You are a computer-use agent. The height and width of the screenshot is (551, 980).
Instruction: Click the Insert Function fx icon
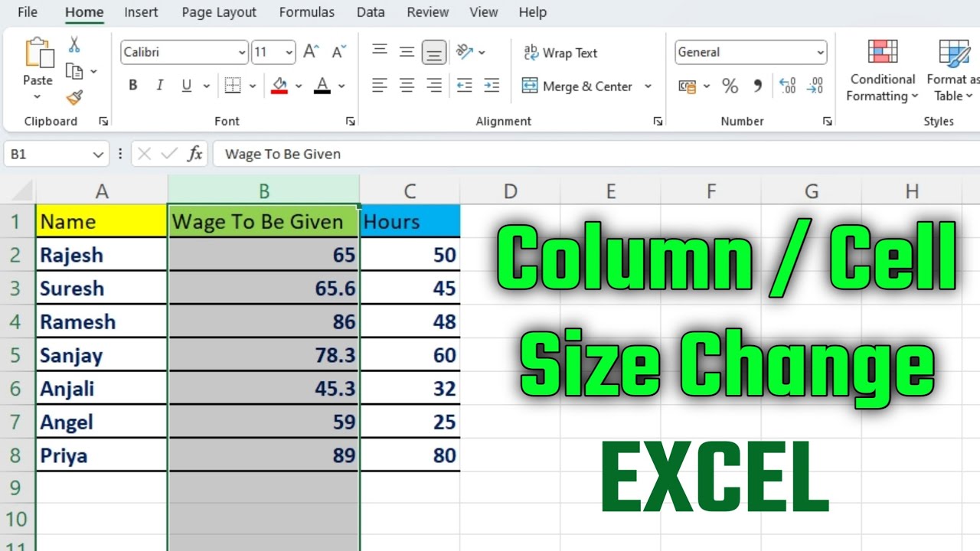195,154
